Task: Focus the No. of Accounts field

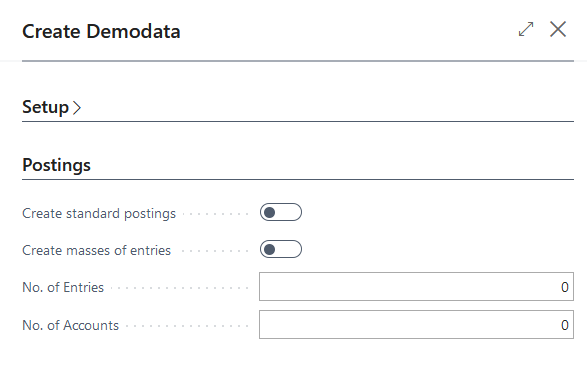Action: tap(416, 325)
